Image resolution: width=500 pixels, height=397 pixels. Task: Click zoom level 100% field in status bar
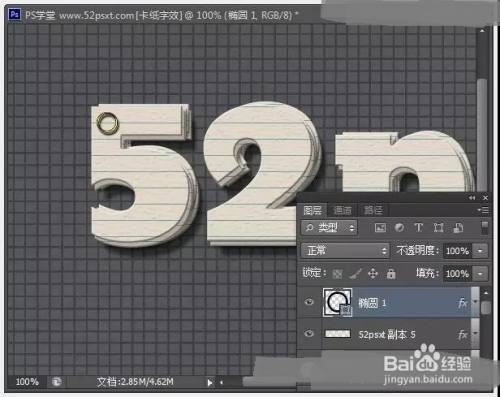[27, 382]
